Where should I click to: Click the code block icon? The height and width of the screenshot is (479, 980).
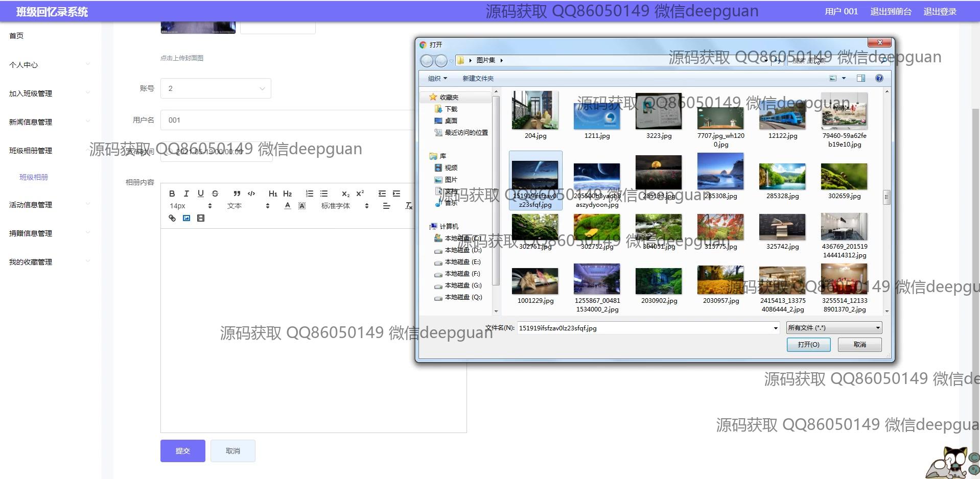pos(251,194)
